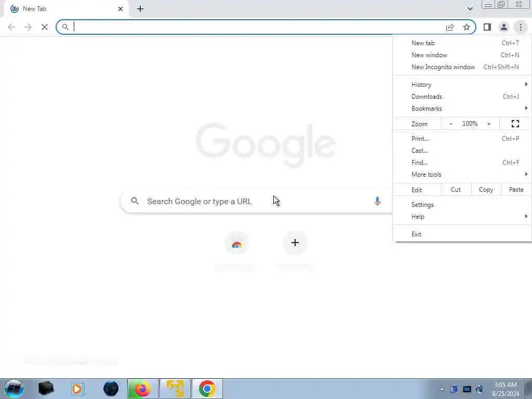Viewport: 532px width, 399px height.
Task: Choose Exit in the Chrome menu
Action: pyautogui.click(x=462, y=234)
